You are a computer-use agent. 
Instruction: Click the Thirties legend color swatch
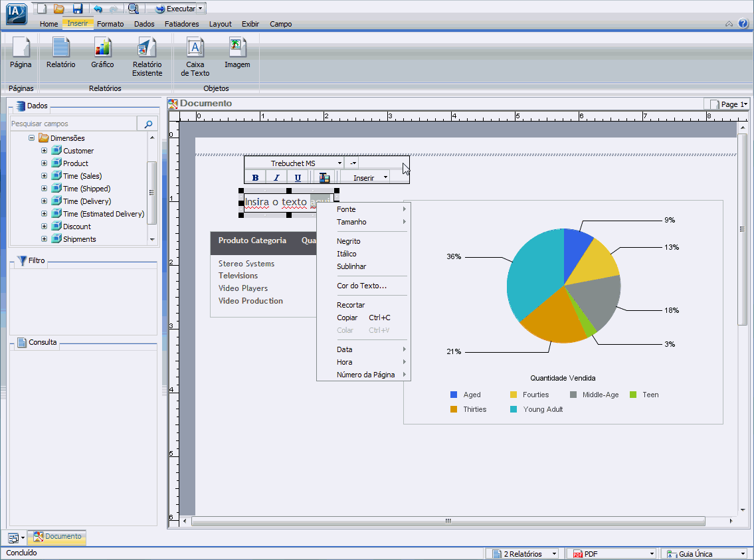pos(454,409)
